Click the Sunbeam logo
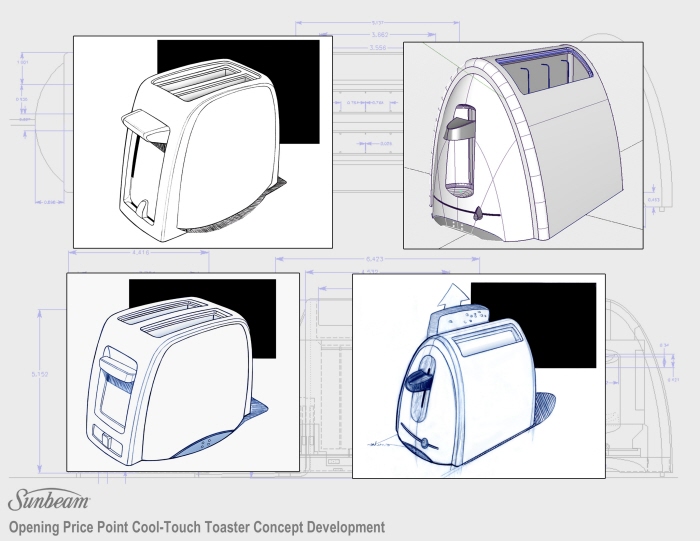This screenshot has width=700, height=541. (x=49, y=500)
